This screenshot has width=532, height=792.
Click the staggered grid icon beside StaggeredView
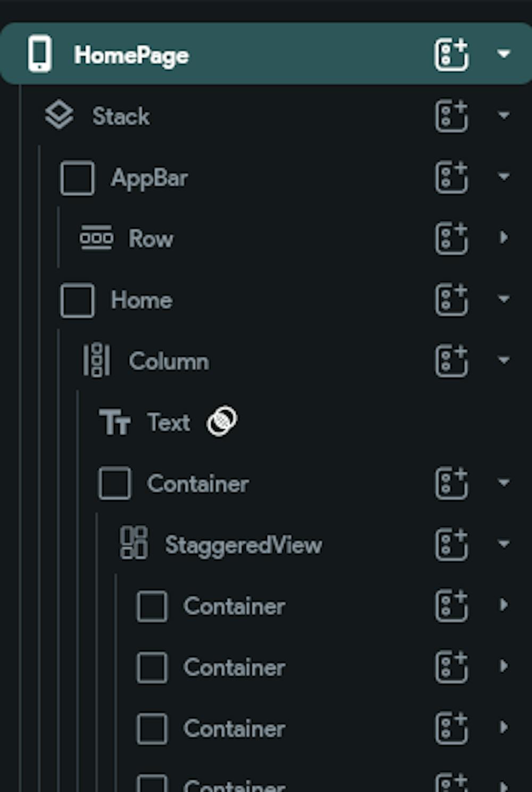(134, 543)
